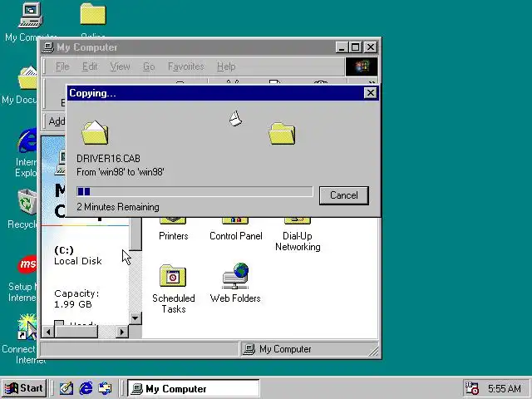Open the Favorites menu in My Computer
This screenshot has height=399, width=532.
pyautogui.click(x=186, y=66)
